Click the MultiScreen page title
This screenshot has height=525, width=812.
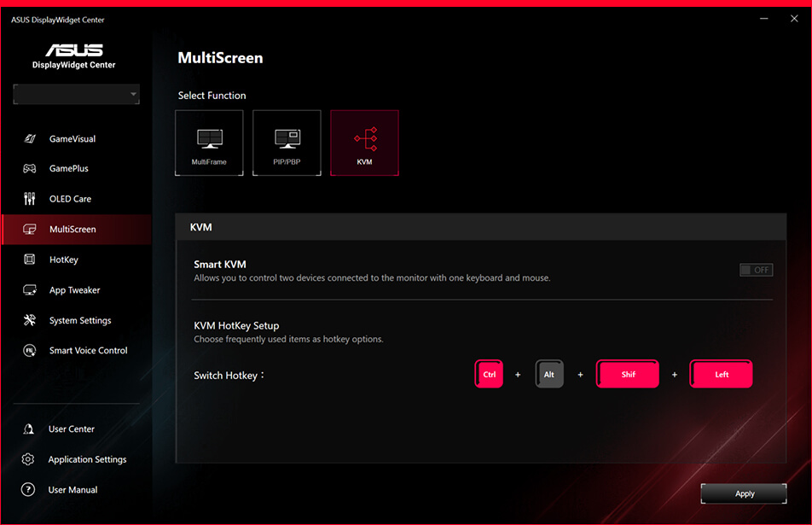click(x=220, y=57)
